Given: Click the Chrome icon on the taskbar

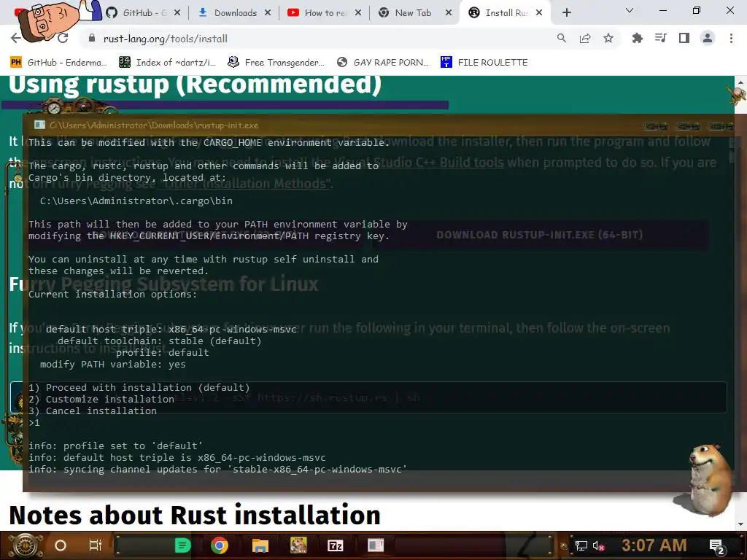Looking at the screenshot, I should [x=220, y=545].
